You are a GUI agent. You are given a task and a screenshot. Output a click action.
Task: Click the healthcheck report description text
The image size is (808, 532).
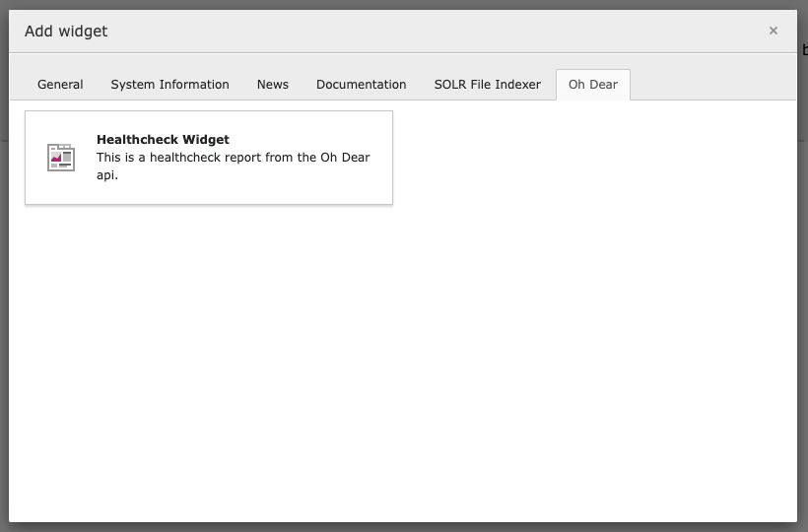233,166
